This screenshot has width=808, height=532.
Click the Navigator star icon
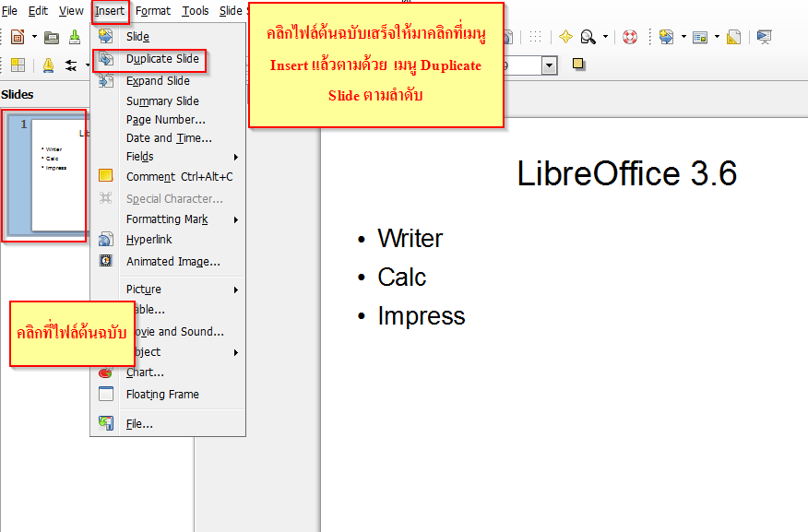565,37
